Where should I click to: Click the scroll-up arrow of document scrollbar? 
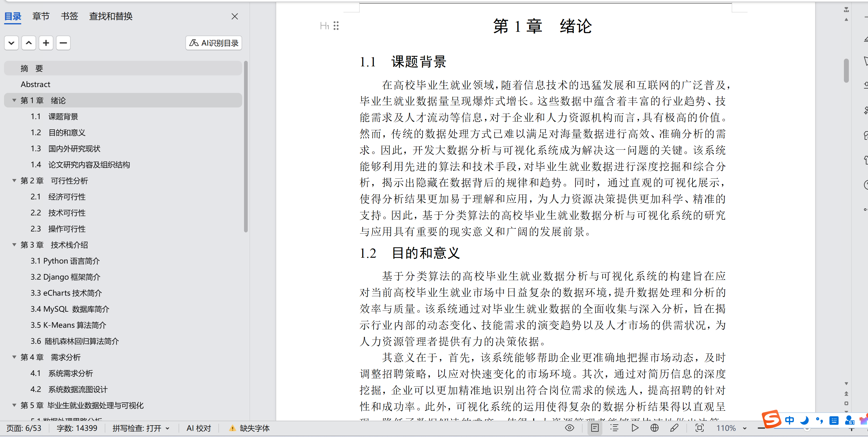[x=846, y=19]
